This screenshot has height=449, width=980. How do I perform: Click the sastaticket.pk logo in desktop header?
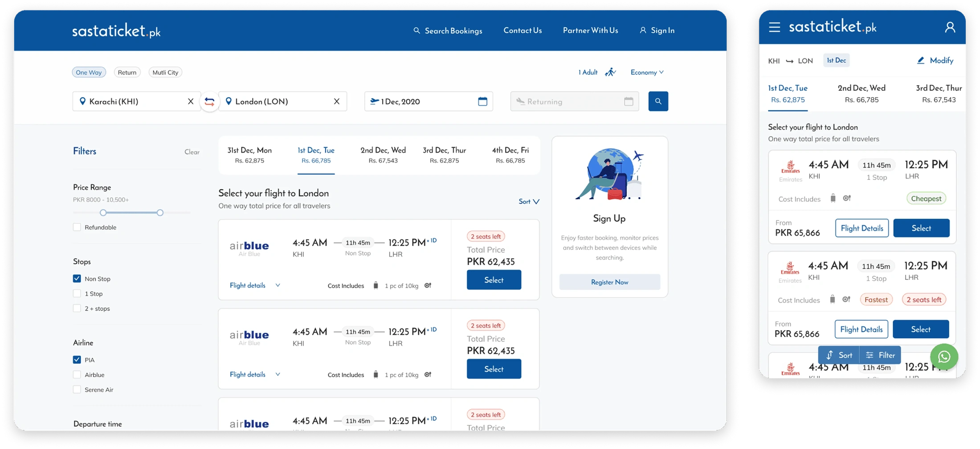coord(116,31)
